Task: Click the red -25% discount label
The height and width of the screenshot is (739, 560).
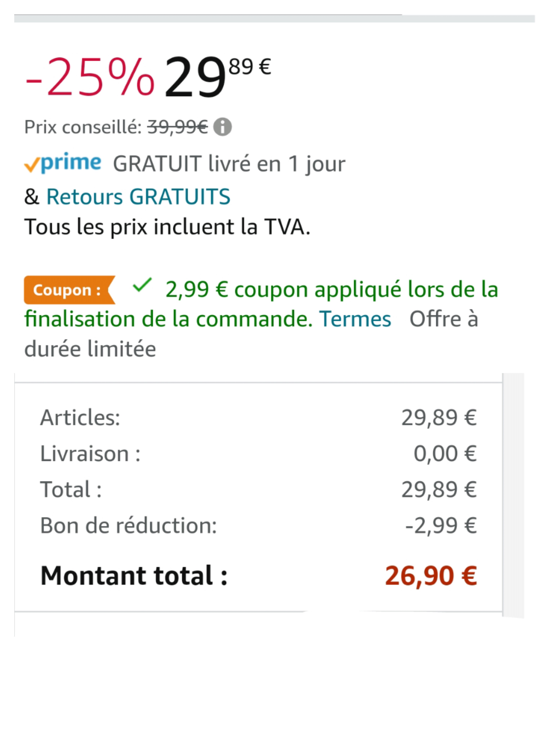Action: 90,78
